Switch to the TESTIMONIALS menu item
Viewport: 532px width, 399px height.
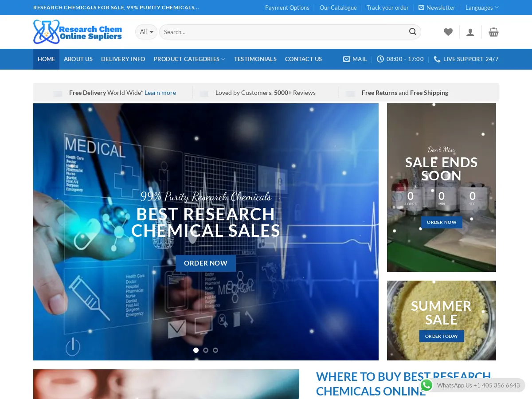(x=255, y=59)
